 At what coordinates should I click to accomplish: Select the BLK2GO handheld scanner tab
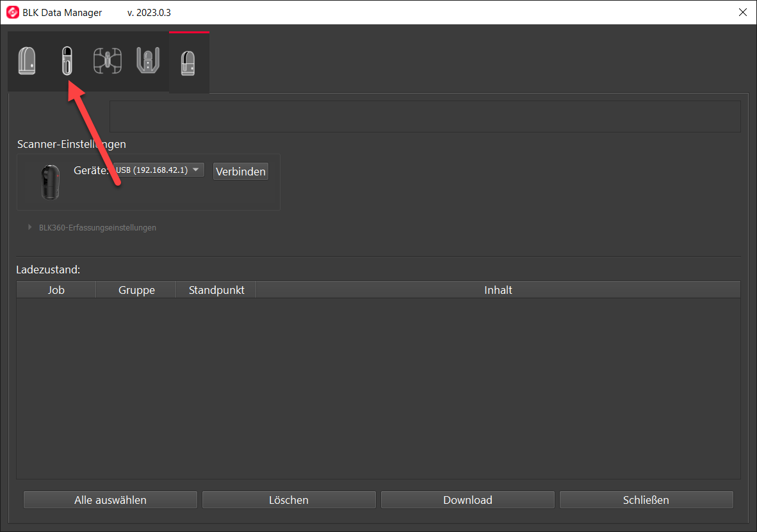67,61
